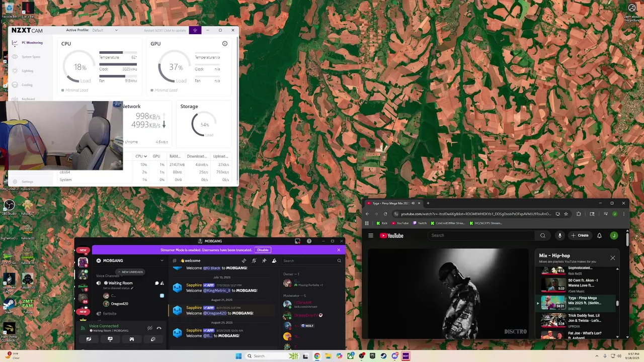Open a new Chrome tab
The height and width of the screenshot is (362, 644).
(428, 203)
